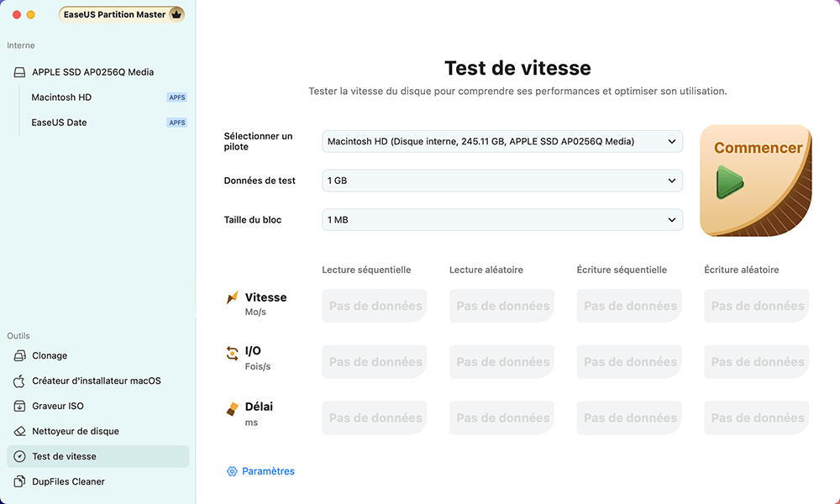Click the Outils section label

click(x=18, y=336)
